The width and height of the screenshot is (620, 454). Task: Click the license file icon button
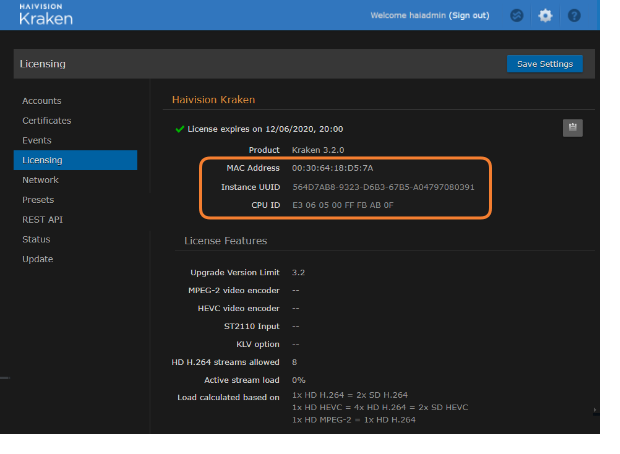[573, 127]
